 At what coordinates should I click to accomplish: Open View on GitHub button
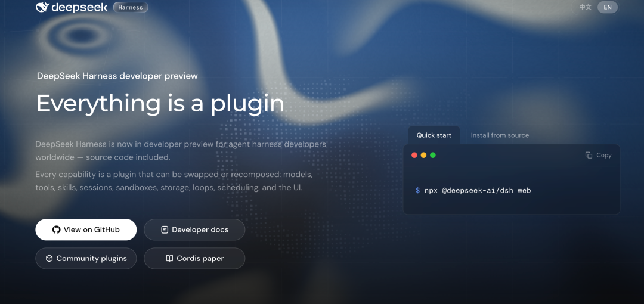(x=86, y=229)
